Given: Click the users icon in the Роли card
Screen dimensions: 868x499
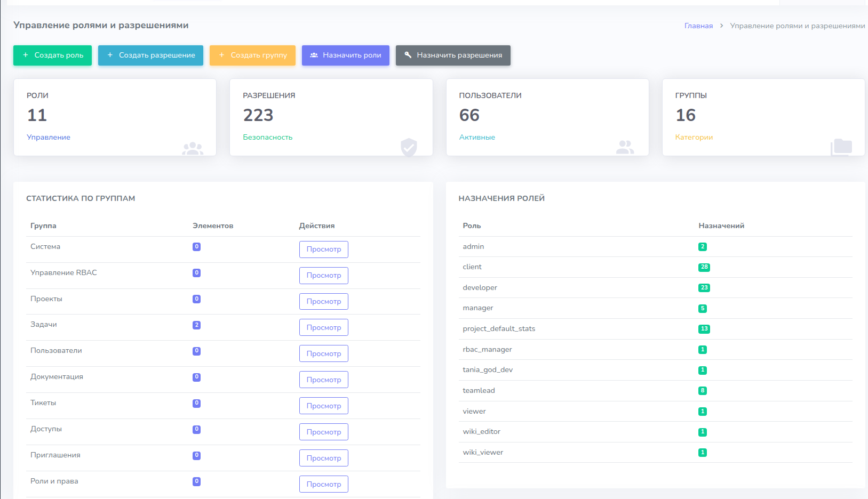Looking at the screenshot, I should tap(193, 149).
